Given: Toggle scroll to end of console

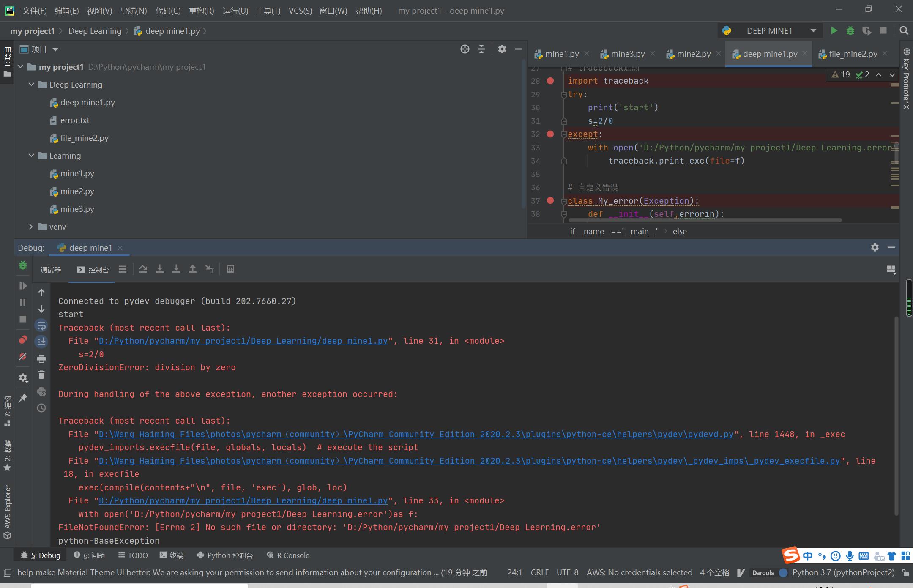Looking at the screenshot, I should point(41,342).
